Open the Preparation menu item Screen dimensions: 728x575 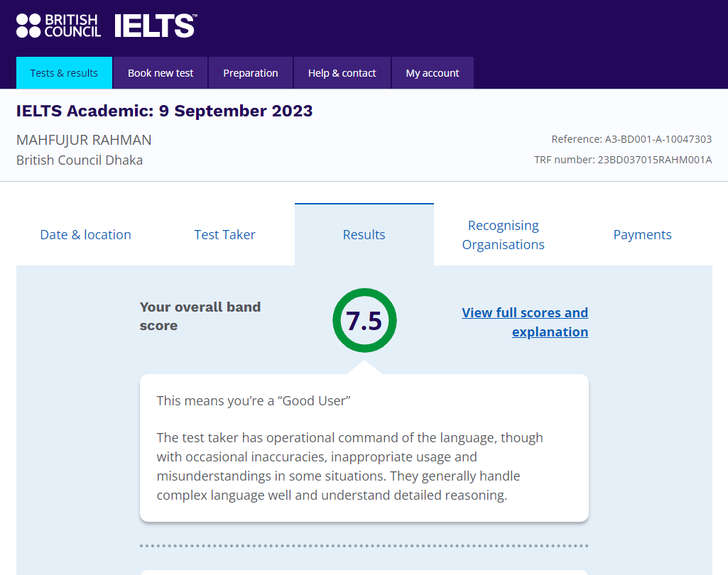(251, 73)
